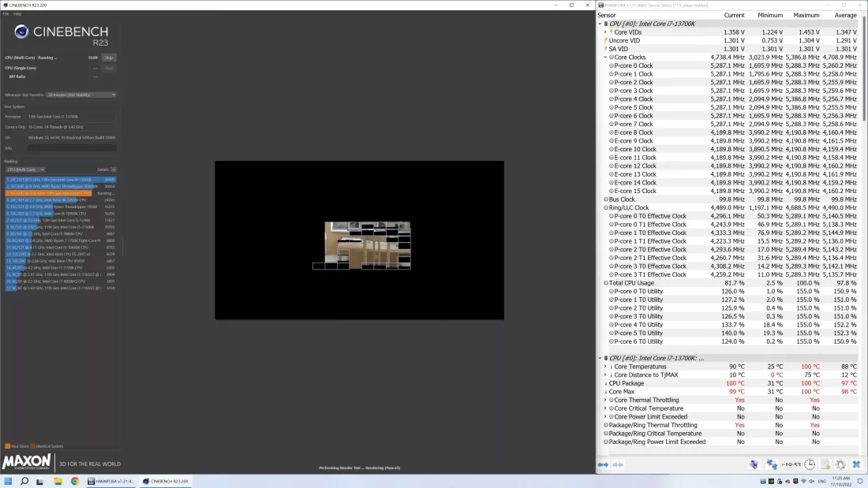Expand the Core VIDs row
The image size is (868, 488).
pyautogui.click(x=605, y=32)
